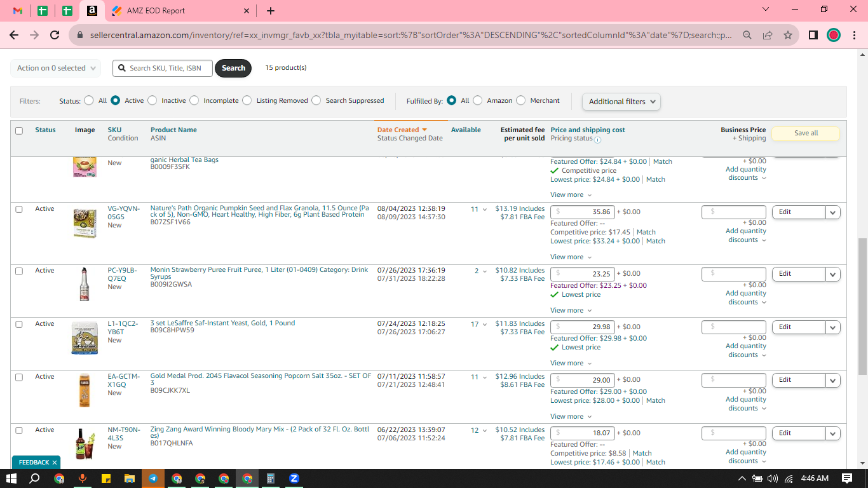Close the AMZ EOD Report tab

(x=247, y=11)
